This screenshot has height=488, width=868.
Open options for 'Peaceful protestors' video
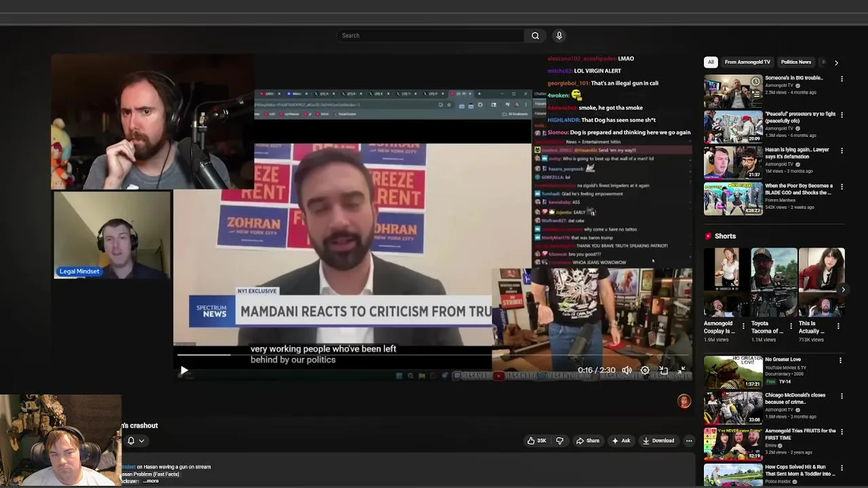pyautogui.click(x=842, y=115)
